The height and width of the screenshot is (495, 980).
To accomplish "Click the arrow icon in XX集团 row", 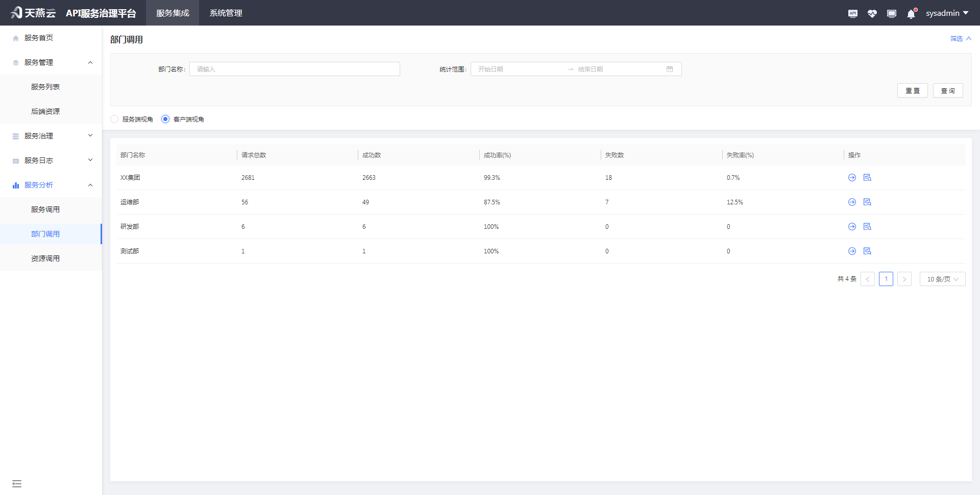I will click(852, 178).
